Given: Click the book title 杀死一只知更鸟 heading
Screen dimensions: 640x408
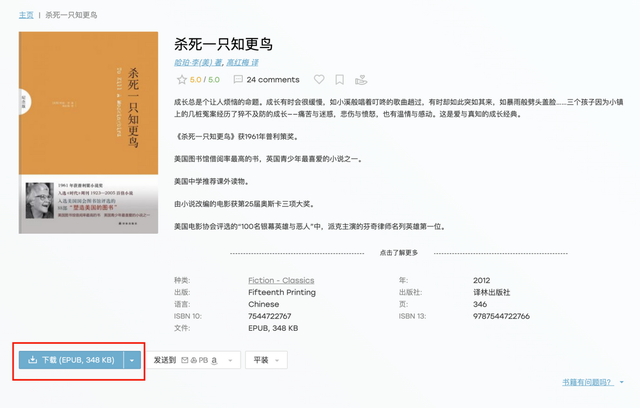Looking at the screenshot, I should (223, 44).
